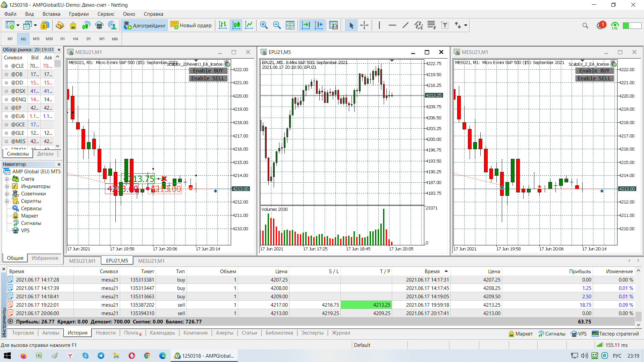644x362 pixels.
Task: Toggle the Алготрейдинг button
Action: (145, 25)
